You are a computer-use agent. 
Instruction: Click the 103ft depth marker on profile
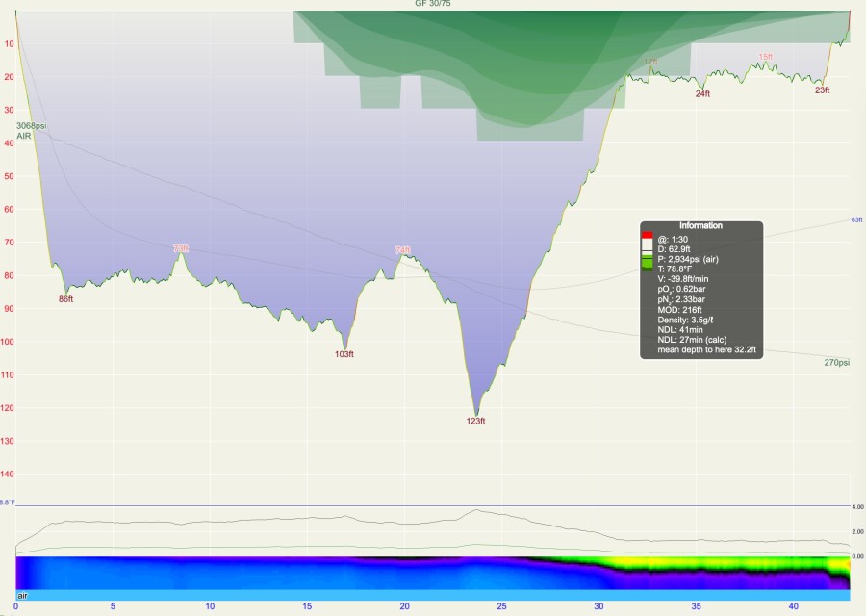tap(344, 354)
